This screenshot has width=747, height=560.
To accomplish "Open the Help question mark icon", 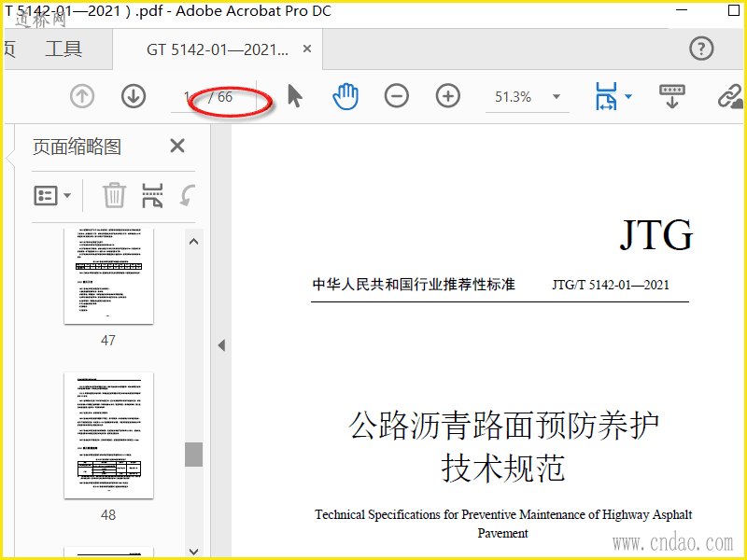I will point(701,49).
